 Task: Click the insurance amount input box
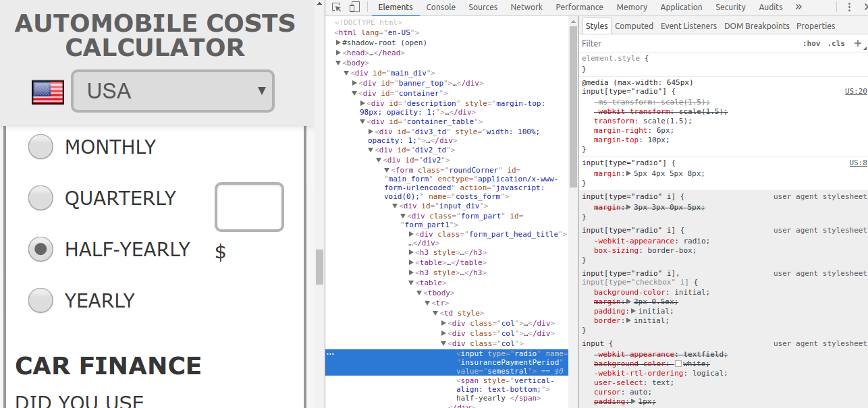click(249, 206)
